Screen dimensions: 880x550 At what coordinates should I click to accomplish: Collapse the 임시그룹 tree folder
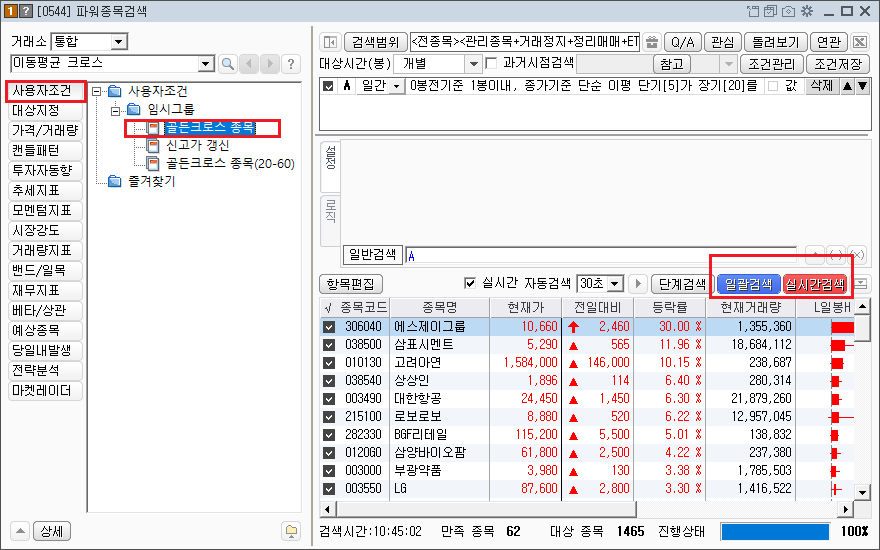pos(115,109)
